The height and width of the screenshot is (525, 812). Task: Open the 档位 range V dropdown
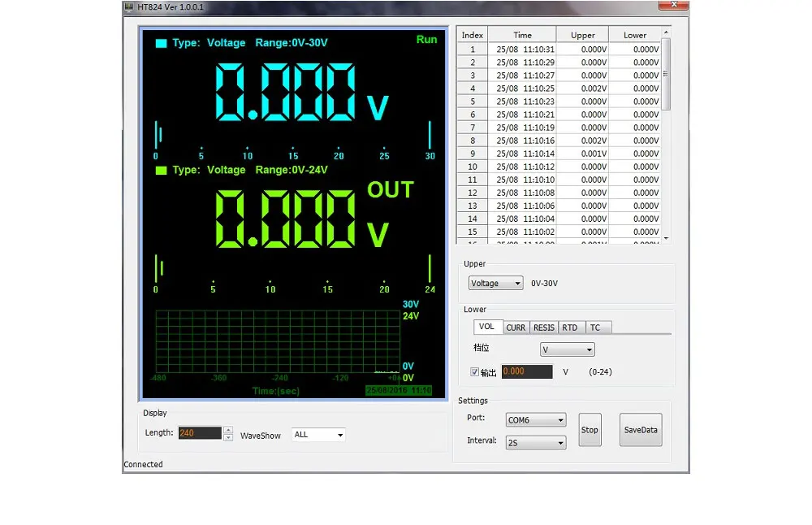[567, 349]
